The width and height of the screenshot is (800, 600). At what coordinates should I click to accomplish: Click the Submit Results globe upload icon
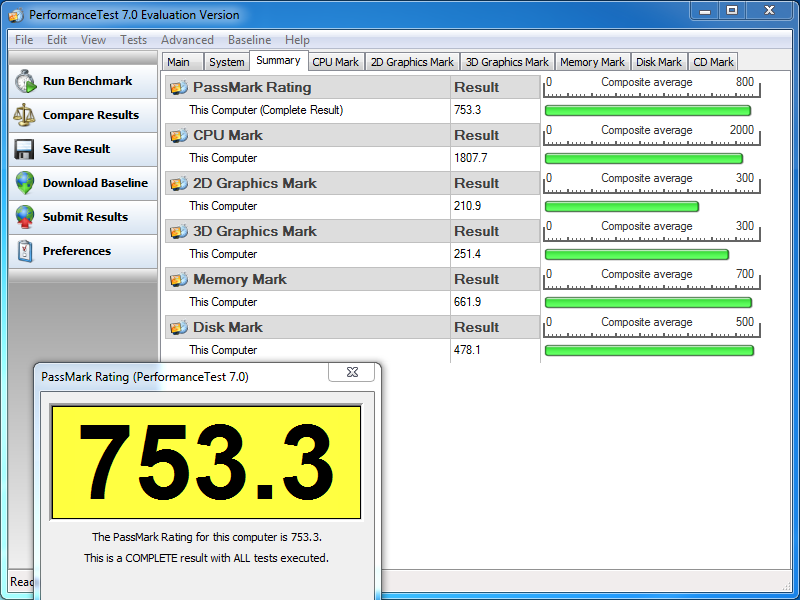coord(24,217)
